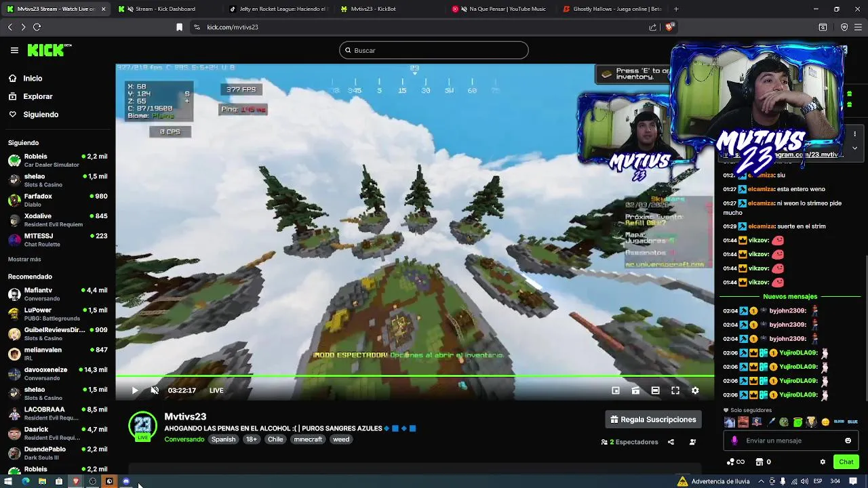Open a new browser tab
Image resolution: width=868 pixels, height=488 pixels.
(676, 9)
